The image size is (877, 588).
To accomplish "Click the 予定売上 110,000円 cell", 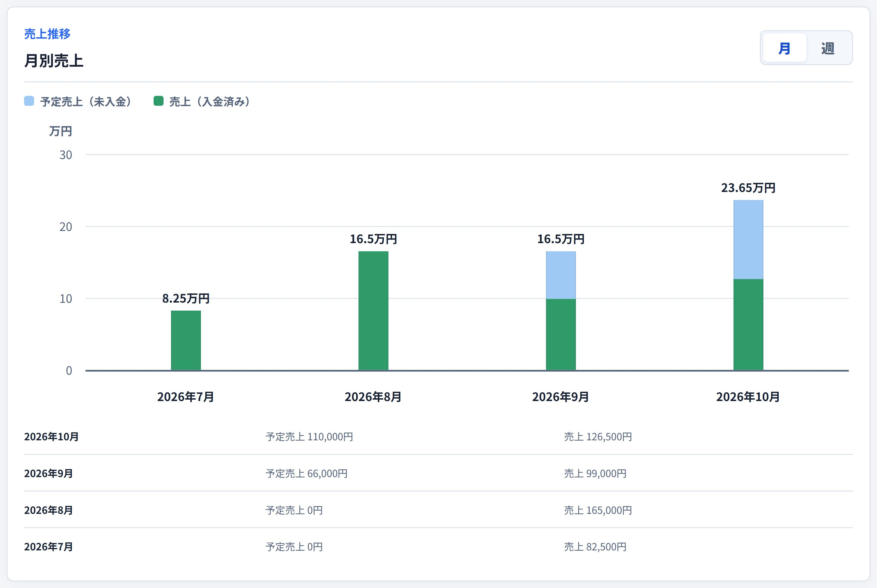I will point(309,437).
